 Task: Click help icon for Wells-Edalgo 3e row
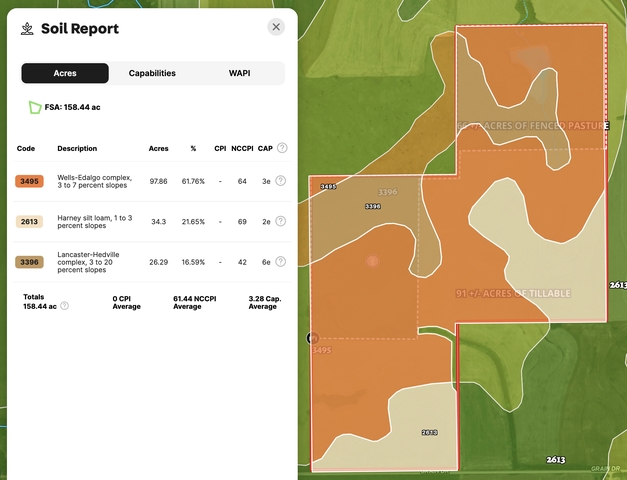(281, 181)
